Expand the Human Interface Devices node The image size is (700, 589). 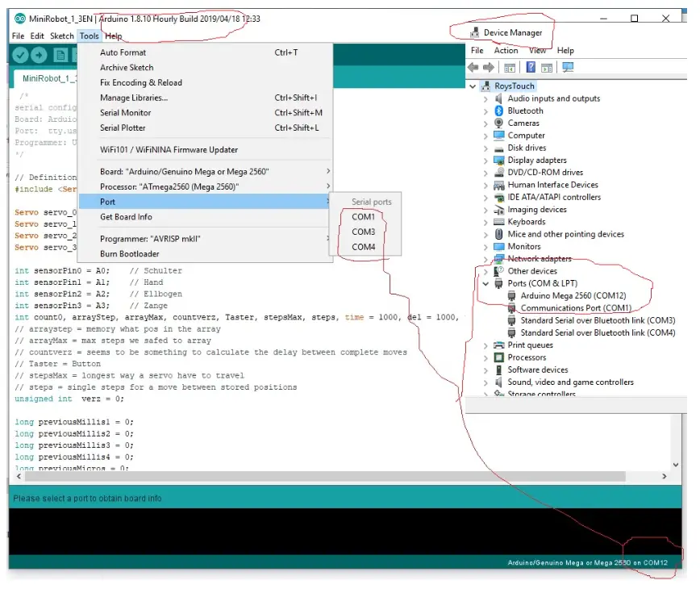[x=485, y=185]
